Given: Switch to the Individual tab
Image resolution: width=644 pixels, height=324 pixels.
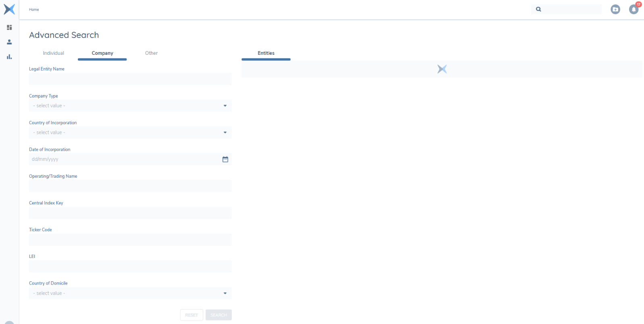Looking at the screenshot, I should tap(53, 53).
